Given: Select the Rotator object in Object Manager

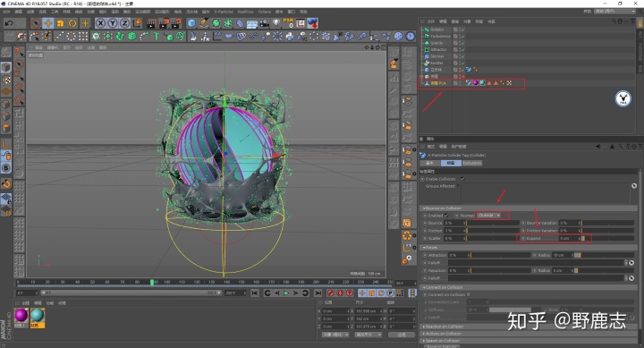Looking at the screenshot, I should (437, 30).
